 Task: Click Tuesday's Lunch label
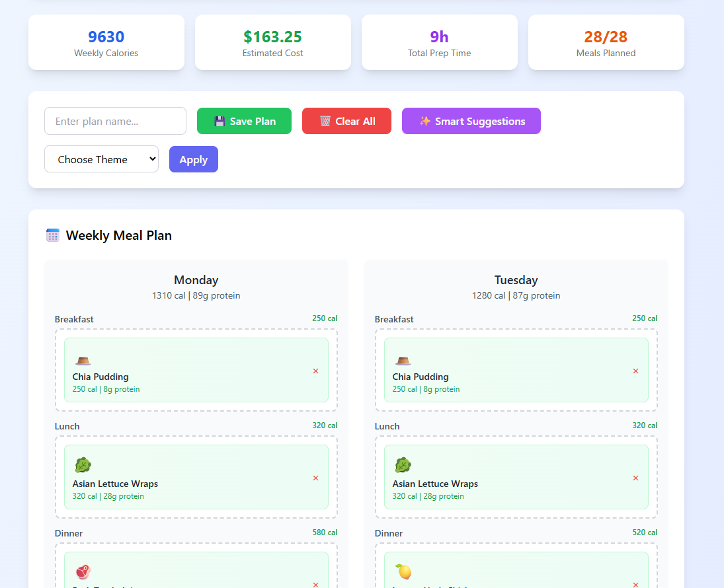[387, 426]
